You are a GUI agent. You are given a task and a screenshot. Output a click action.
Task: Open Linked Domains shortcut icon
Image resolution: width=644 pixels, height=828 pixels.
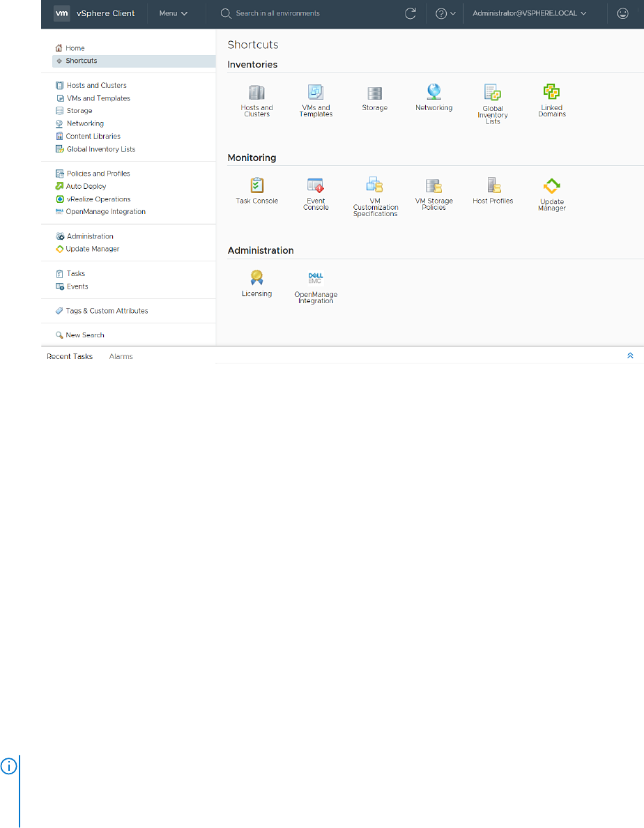pos(551,92)
